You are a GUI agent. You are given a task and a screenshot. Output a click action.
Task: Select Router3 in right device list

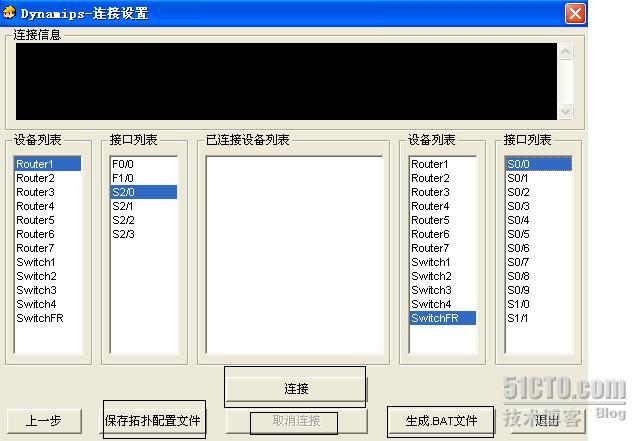tap(442, 192)
